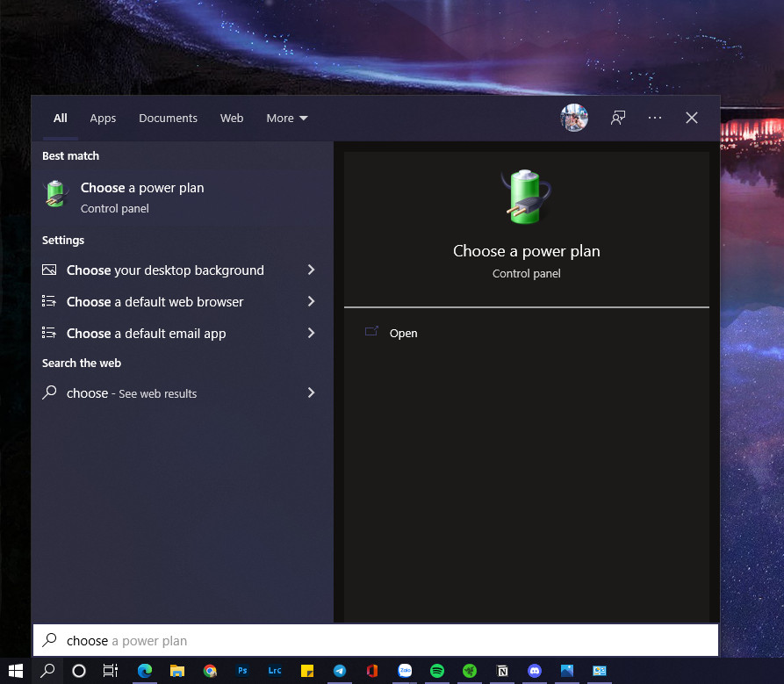Click the Best match heading
Viewport: 784px width, 684px height.
[70, 156]
